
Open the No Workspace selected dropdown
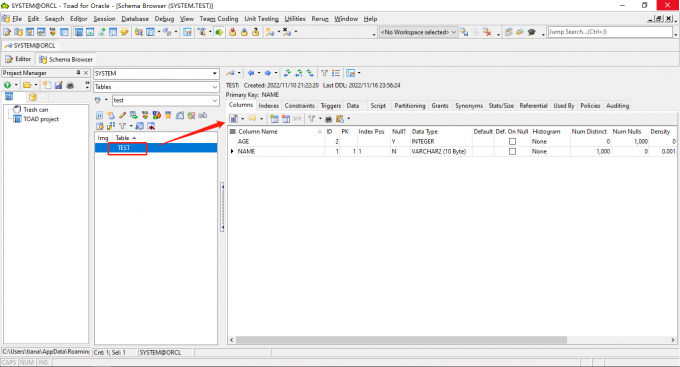(x=454, y=32)
